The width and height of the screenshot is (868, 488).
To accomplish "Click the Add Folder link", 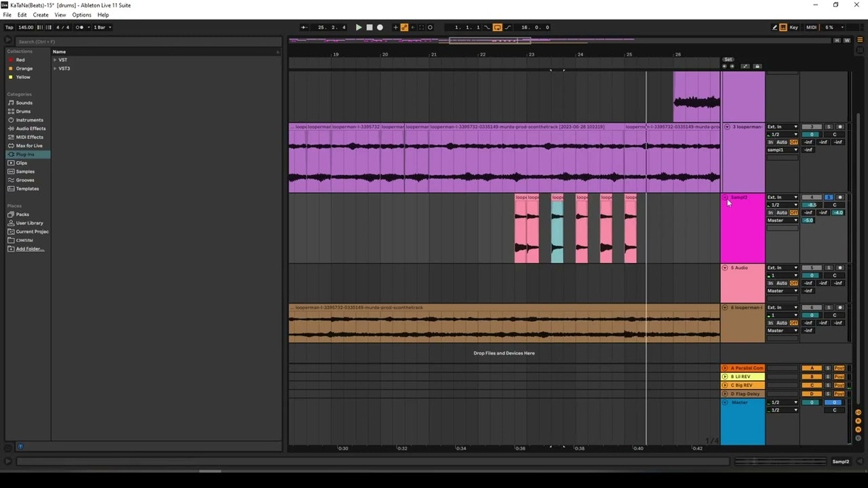I will tap(30, 249).
